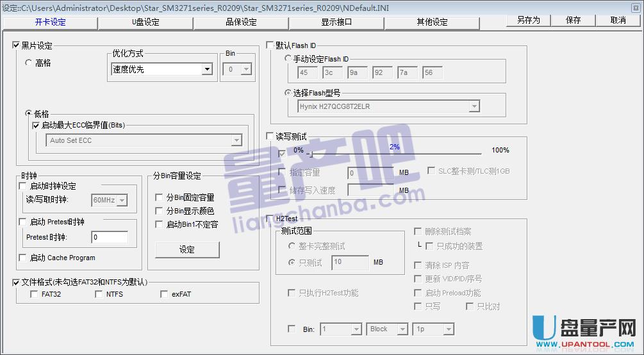This screenshot has width=644, height=355.
Task: Click the 取消 button
Action: (618, 21)
